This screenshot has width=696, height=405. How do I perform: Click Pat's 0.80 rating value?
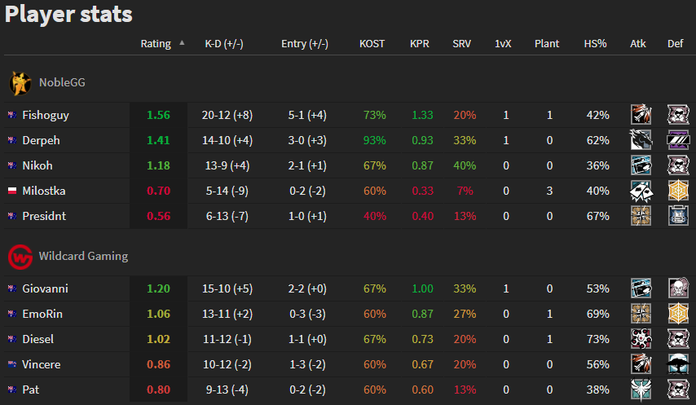tap(158, 390)
